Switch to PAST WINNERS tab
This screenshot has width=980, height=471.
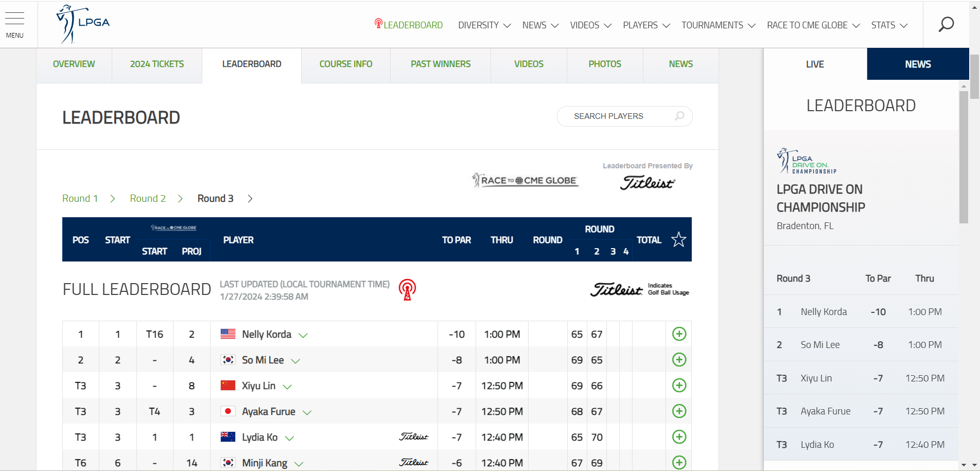point(441,64)
